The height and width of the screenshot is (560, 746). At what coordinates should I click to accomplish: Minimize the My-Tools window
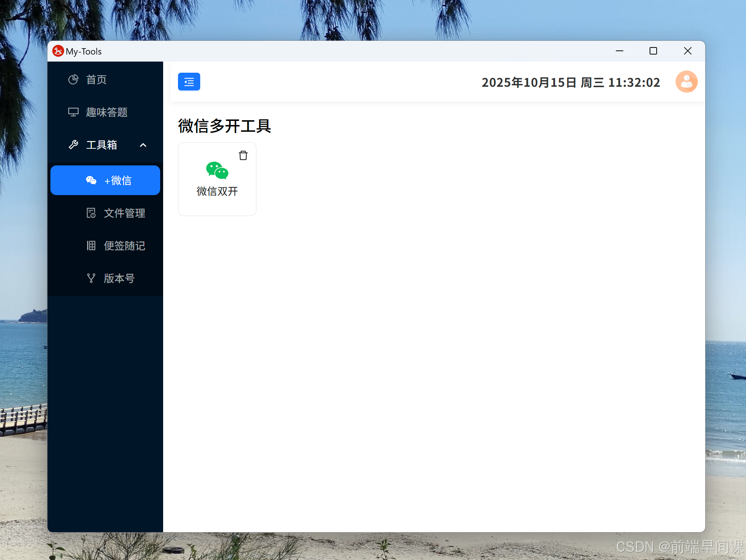tap(620, 51)
